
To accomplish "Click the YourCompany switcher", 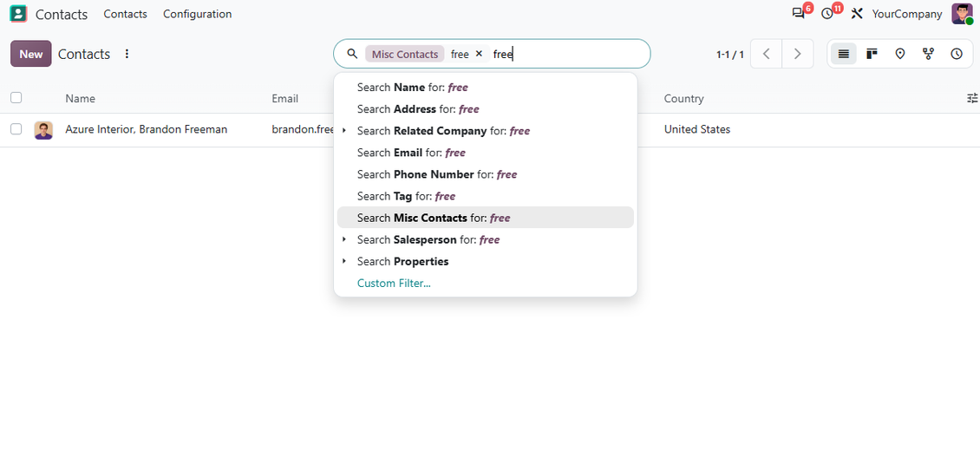I will pyautogui.click(x=907, y=14).
